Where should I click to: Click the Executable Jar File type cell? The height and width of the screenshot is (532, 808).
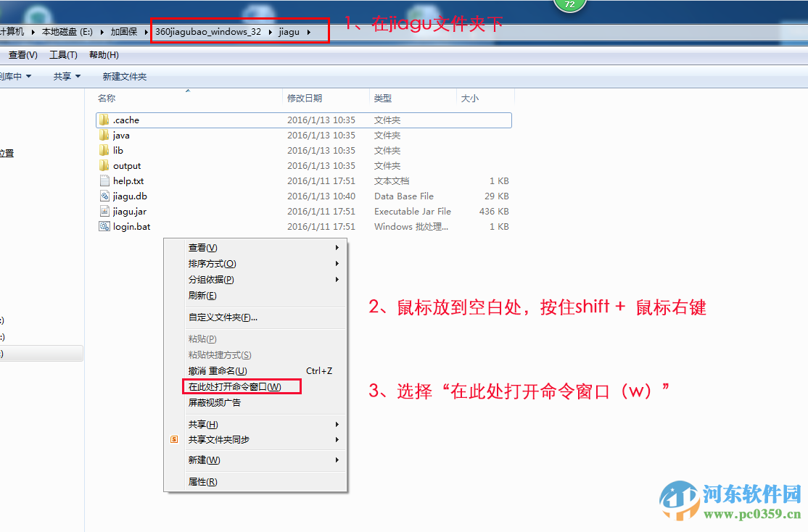click(412, 212)
